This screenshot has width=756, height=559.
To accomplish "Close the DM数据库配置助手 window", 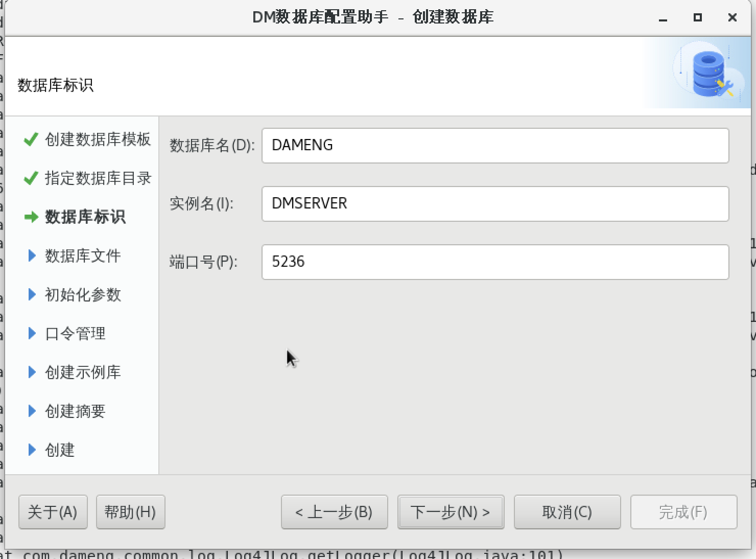I will click(x=732, y=17).
